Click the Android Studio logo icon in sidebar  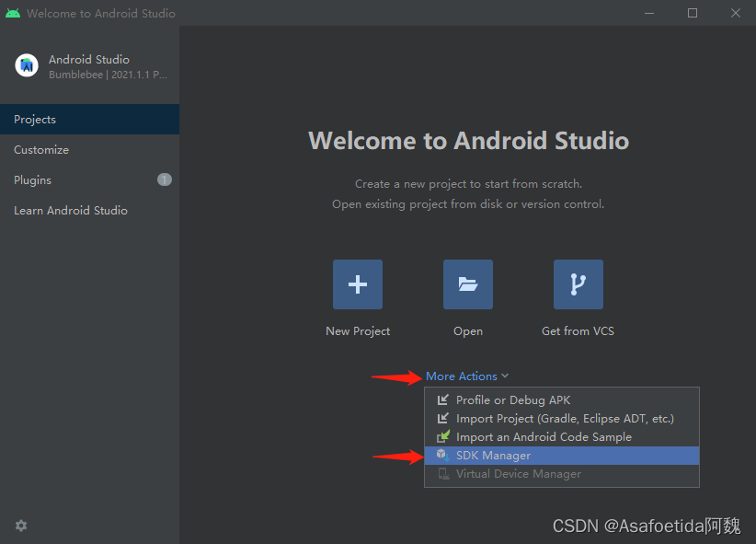click(27, 65)
